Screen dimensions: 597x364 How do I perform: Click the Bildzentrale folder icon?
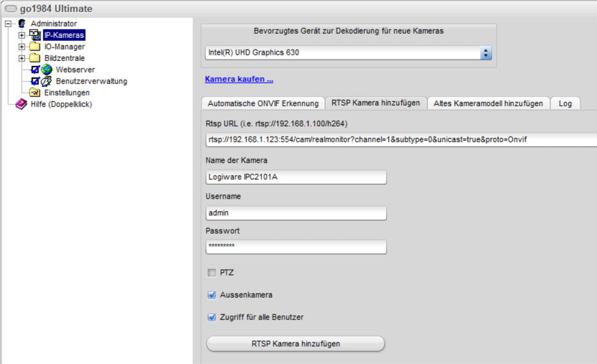[x=35, y=58]
